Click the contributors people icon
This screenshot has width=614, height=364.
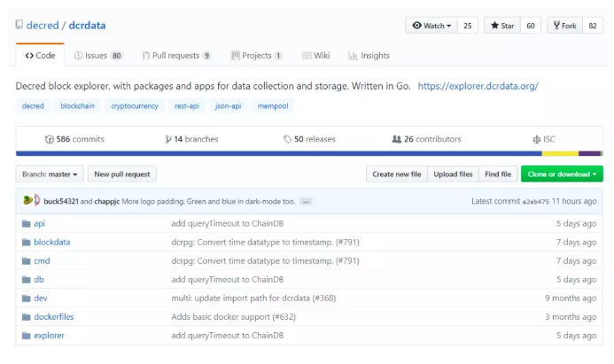397,139
